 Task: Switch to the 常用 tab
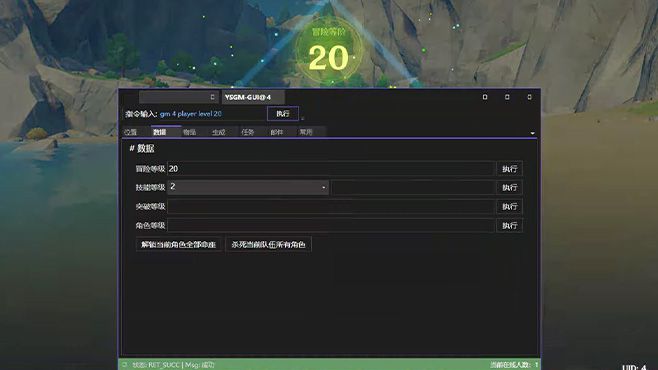tap(306, 132)
